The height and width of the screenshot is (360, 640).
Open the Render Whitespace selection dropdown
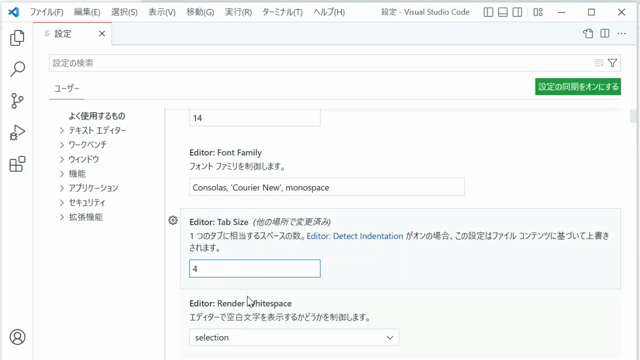[x=294, y=338]
